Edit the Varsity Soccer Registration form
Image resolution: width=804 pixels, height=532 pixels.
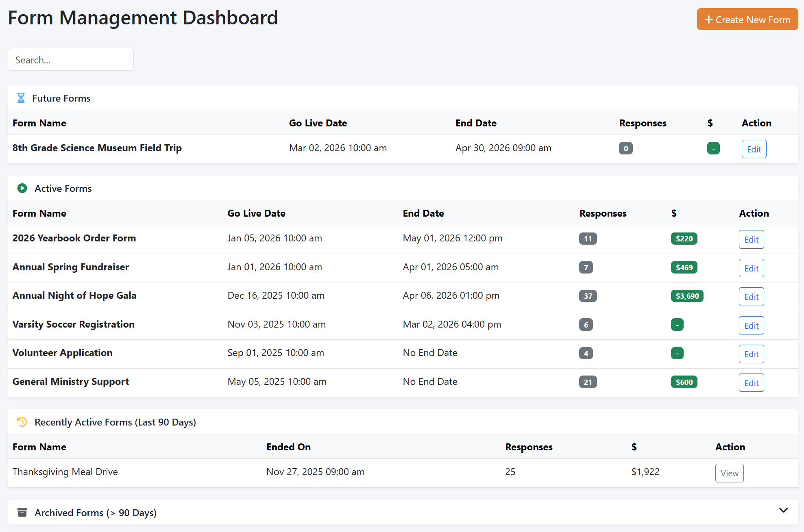coord(751,326)
